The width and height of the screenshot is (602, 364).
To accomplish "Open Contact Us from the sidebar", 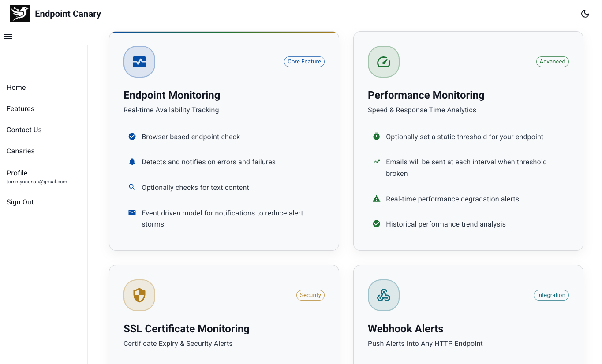I will (x=24, y=130).
